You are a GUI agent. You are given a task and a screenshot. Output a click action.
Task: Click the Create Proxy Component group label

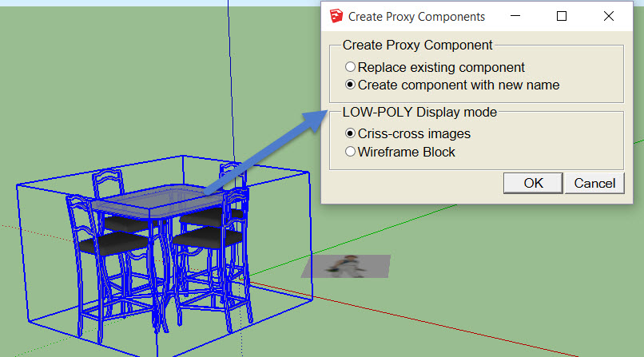(418, 46)
